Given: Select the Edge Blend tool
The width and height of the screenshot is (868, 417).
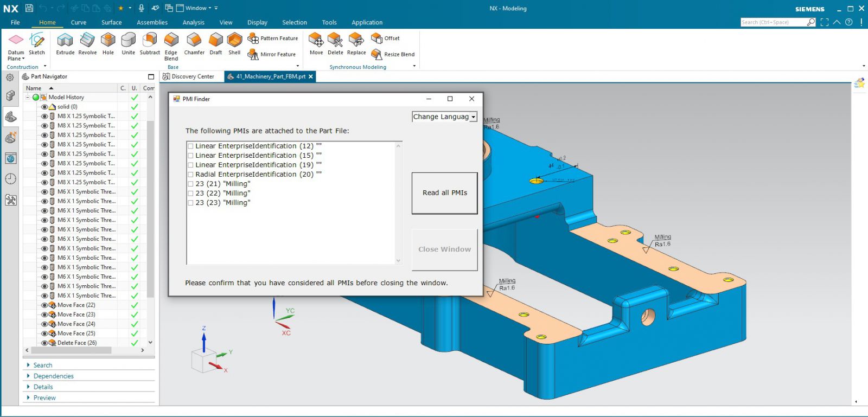Looking at the screenshot, I should pos(171,46).
